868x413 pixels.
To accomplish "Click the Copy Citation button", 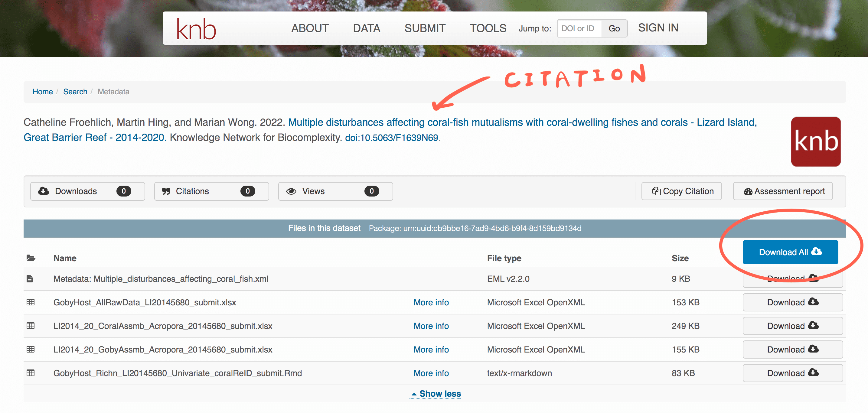I will (x=681, y=191).
